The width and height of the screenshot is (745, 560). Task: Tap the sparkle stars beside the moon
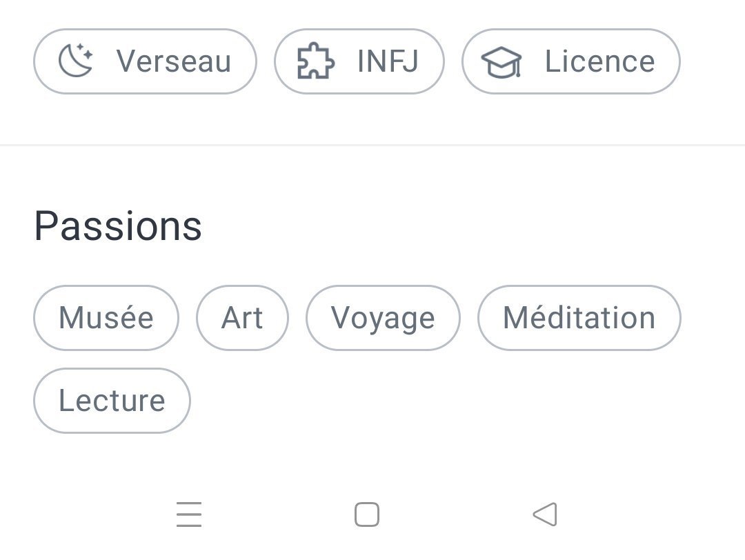[86, 51]
